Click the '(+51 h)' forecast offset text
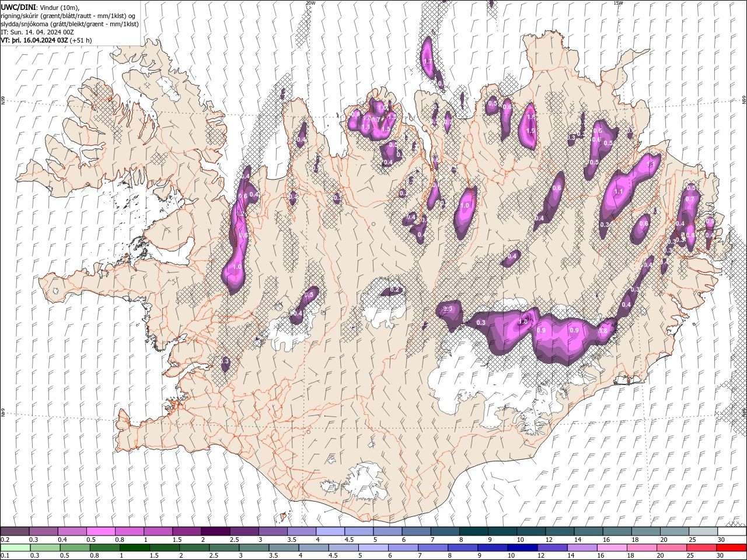Image resolution: width=747 pixels, height=560 pixels. coord(81,40)
